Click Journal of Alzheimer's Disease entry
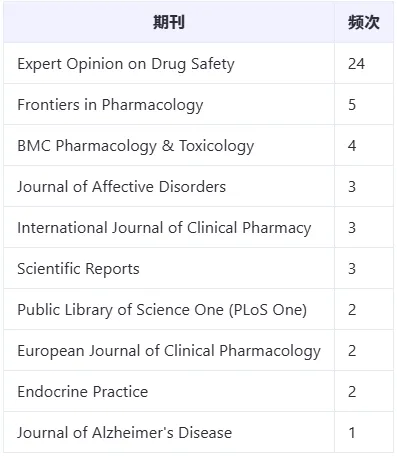 [x=125, y=433]
